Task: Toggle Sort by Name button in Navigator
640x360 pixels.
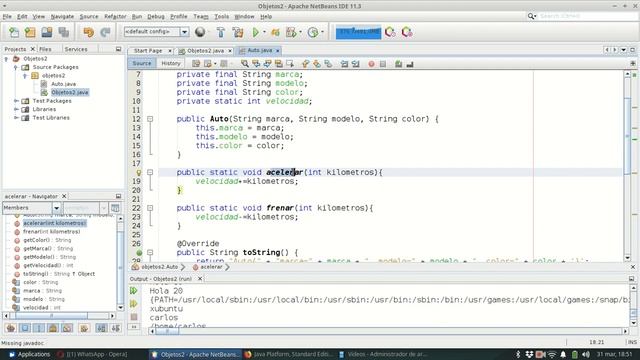Action: [x=102, y=328]
